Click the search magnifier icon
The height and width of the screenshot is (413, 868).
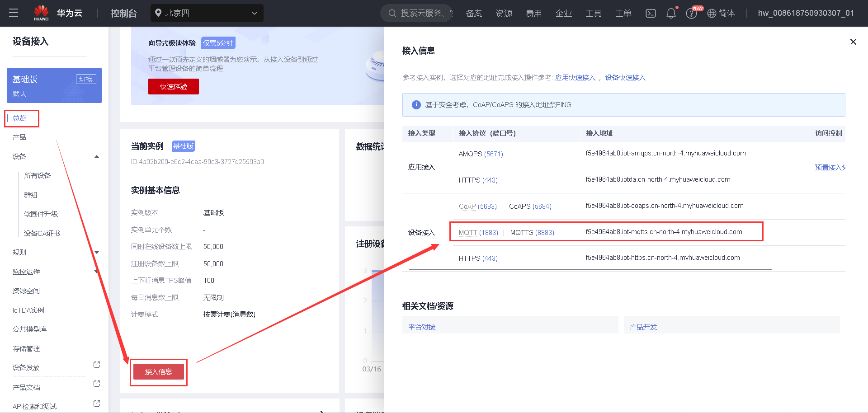(392, 13)
